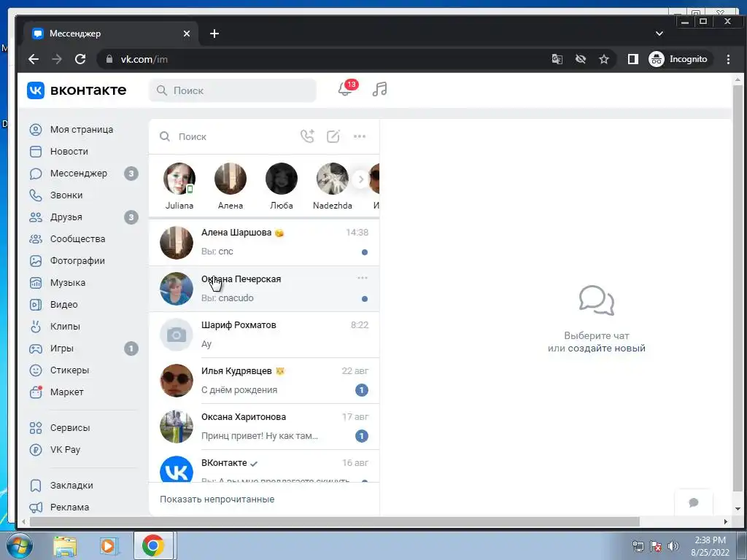Open Алена's avatar in favorites row

(231, 179)
